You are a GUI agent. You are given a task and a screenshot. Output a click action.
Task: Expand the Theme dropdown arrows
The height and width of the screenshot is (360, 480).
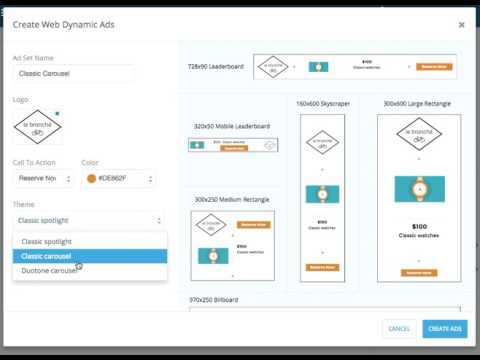tap(159, 220)
